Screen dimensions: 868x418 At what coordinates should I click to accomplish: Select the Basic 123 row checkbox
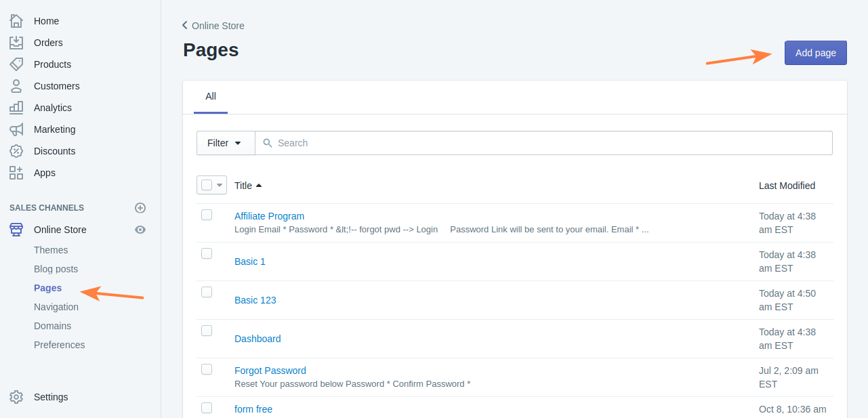tap(207, 292)
